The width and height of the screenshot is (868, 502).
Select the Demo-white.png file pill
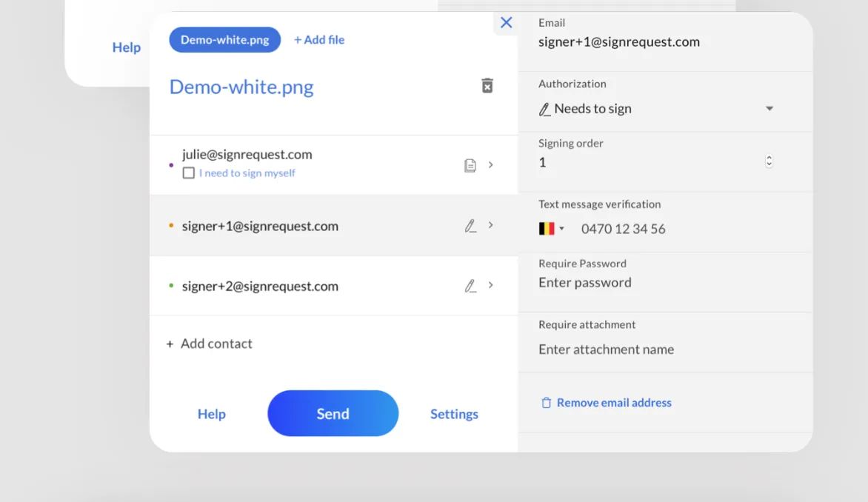[x=224, y=39]
